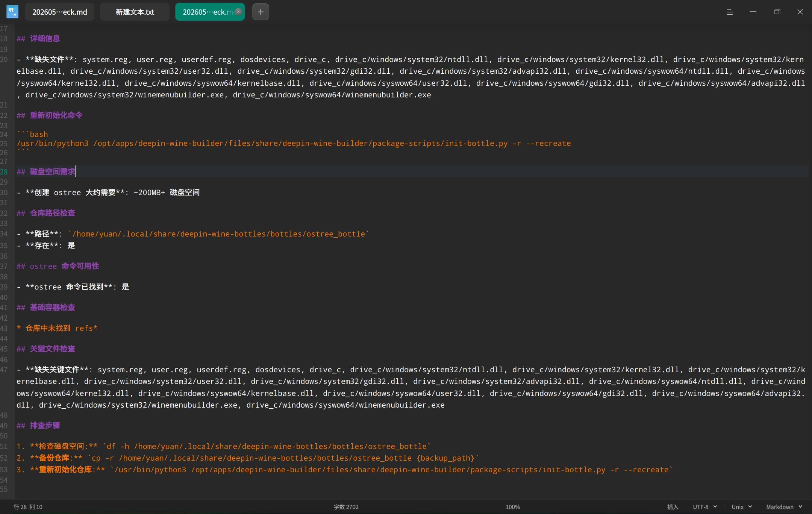812x514 pixels.
Task: Open the UTF-8 encoding dropdown
Action: pyautogui.click(x=705, y=507)
